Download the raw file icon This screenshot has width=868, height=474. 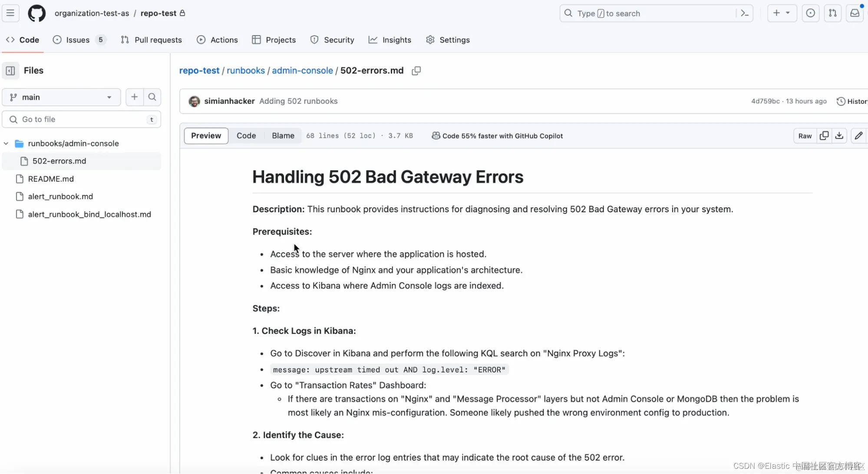839,136
